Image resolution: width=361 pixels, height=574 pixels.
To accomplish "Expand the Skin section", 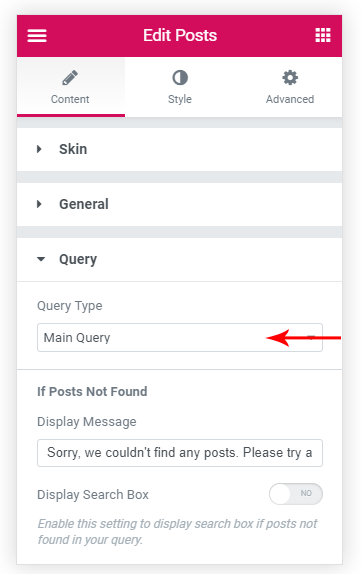I will [179, 149].
